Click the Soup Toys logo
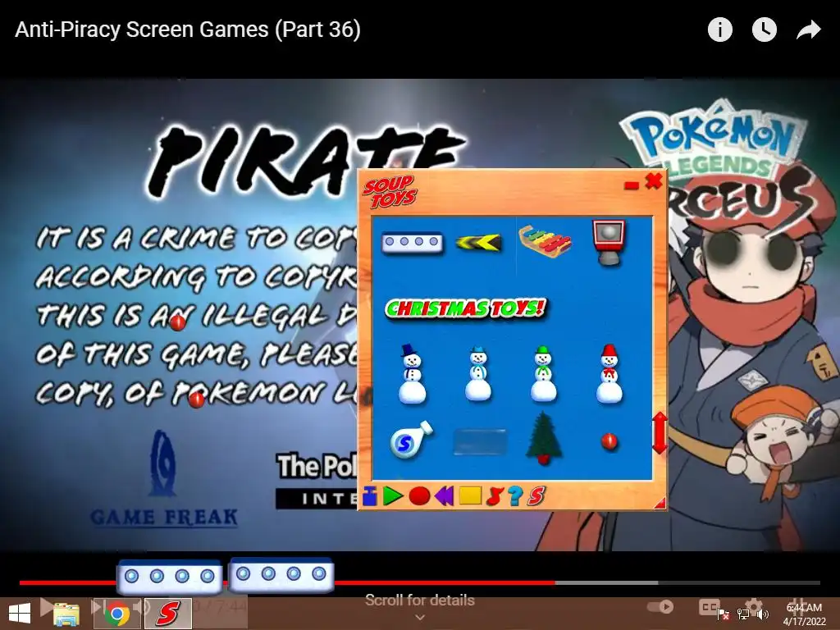 [x=390, y=191]
